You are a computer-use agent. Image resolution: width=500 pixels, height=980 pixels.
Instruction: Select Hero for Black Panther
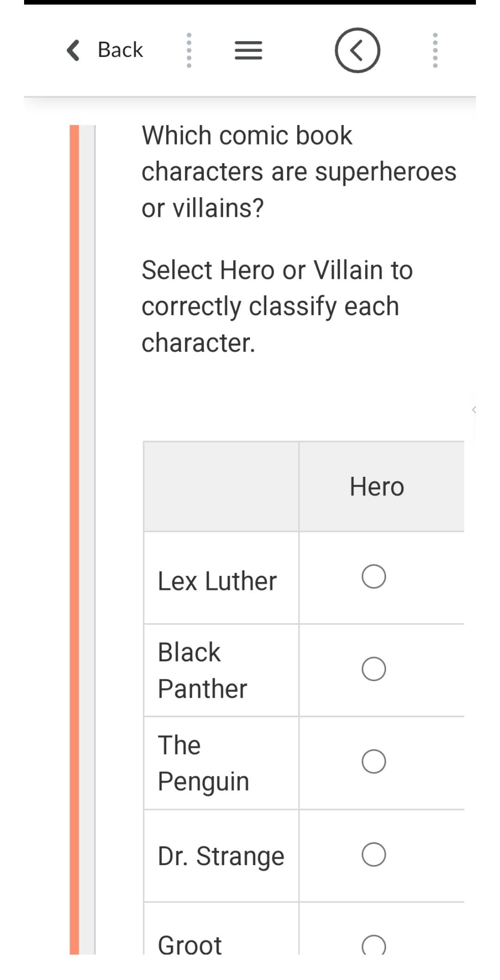click(x=374, y=669)
